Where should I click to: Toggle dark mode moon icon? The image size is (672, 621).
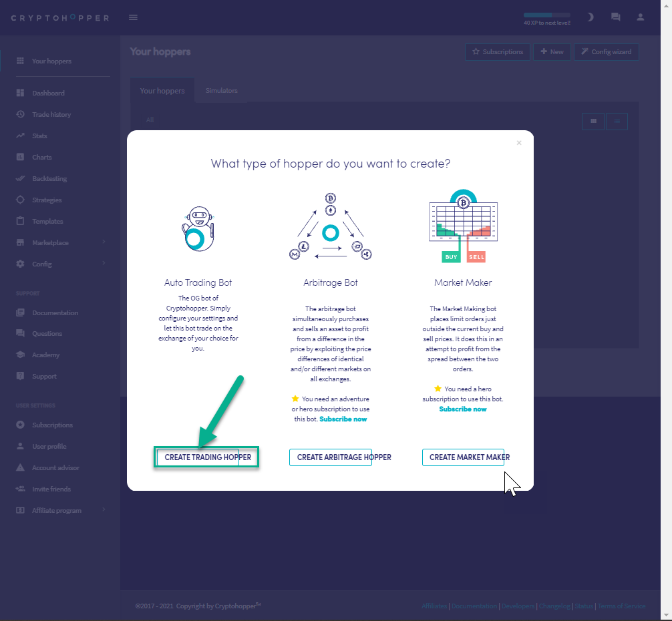(x=590, y=17)
